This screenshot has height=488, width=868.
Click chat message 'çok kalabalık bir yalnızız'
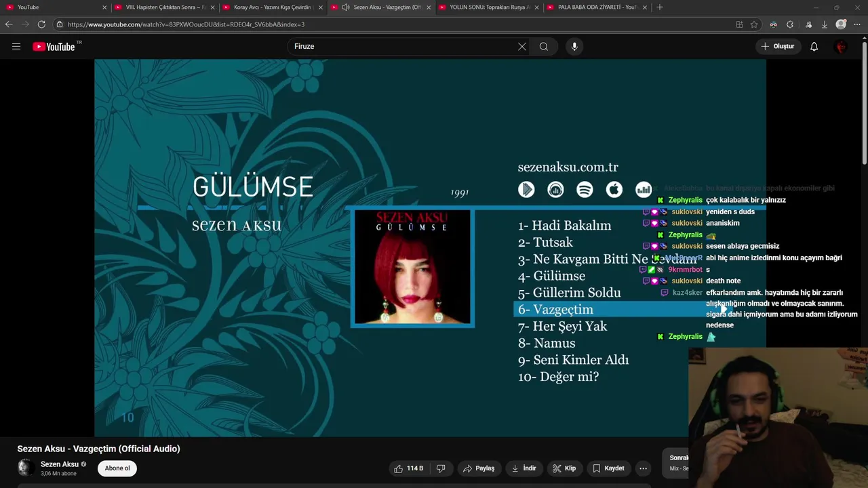tap(746, 200)
